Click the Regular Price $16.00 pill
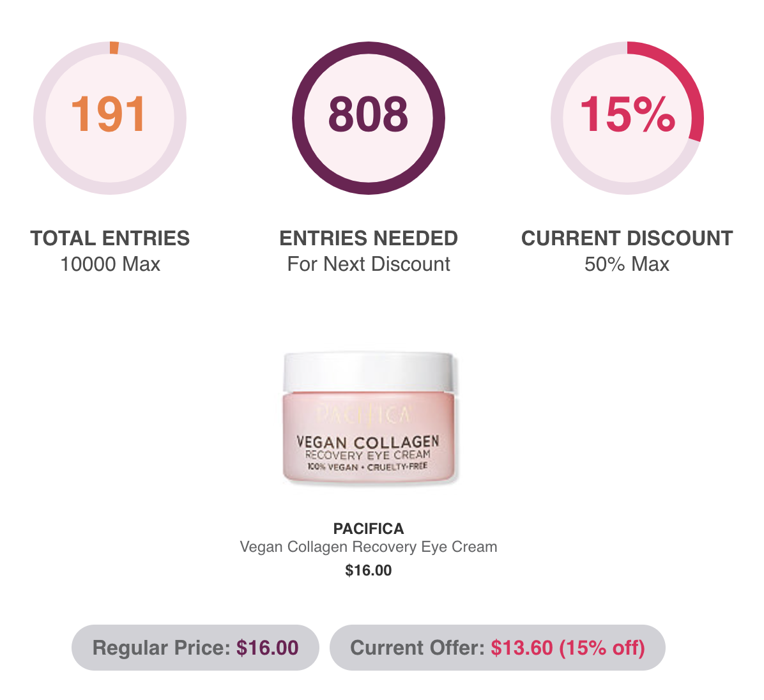The width and height of the screenshot is (764, 700). 195,648
